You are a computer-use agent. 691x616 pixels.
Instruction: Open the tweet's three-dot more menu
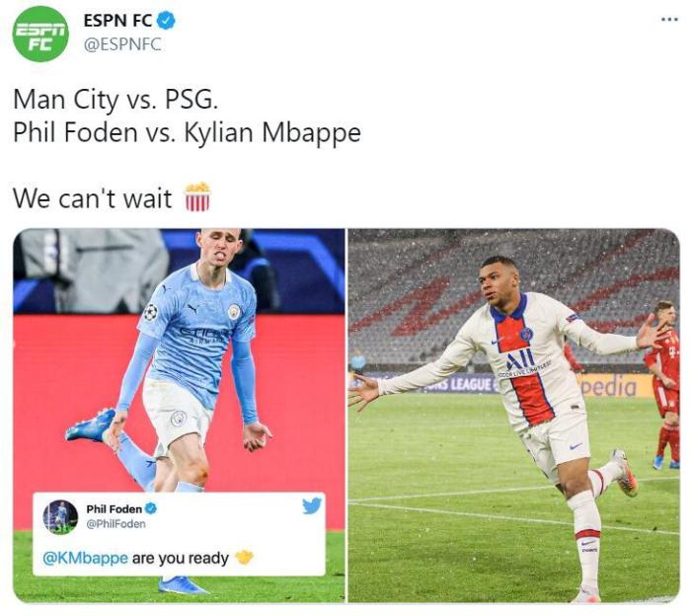(669, 20)
